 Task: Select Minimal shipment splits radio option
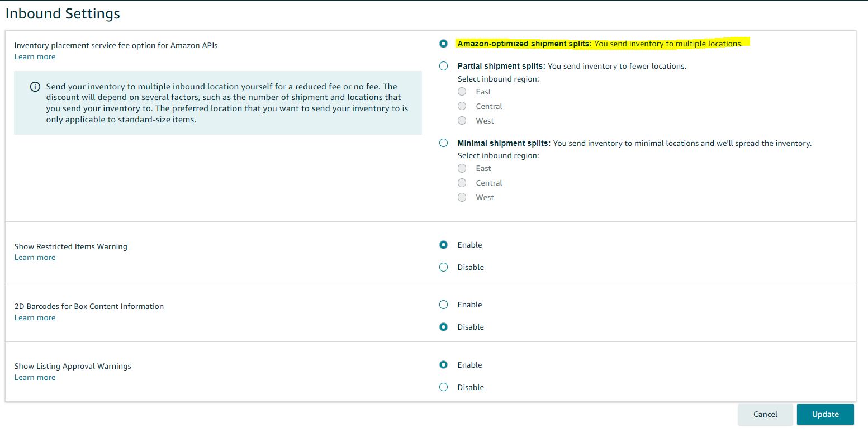coord(443,143)
